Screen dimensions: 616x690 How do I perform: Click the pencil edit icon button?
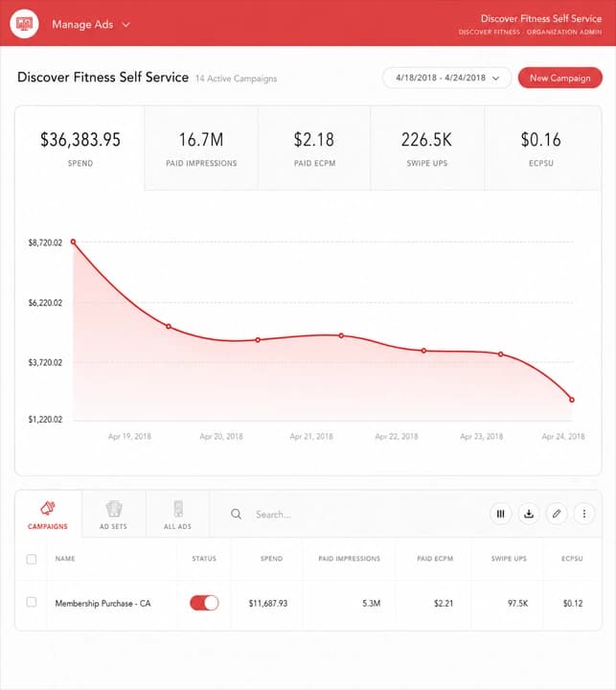pyautogui.click(x=557, y=514)
